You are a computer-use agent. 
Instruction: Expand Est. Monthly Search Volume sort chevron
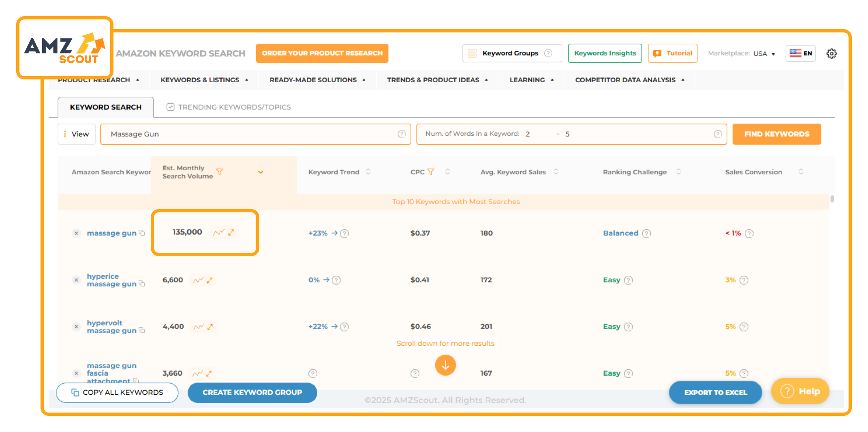[261, 172]
